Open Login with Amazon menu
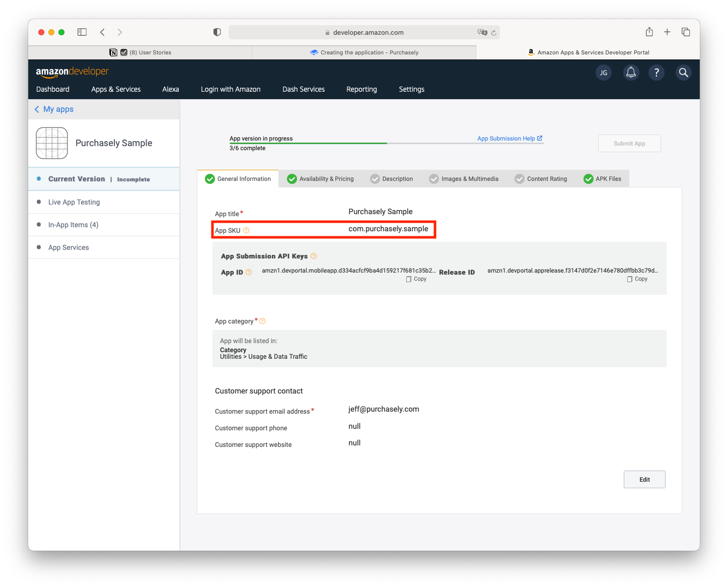 coord(231,89)
